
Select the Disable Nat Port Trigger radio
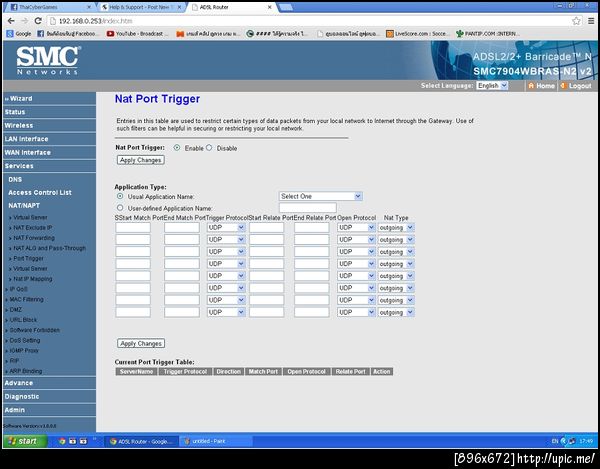point(209,148)
